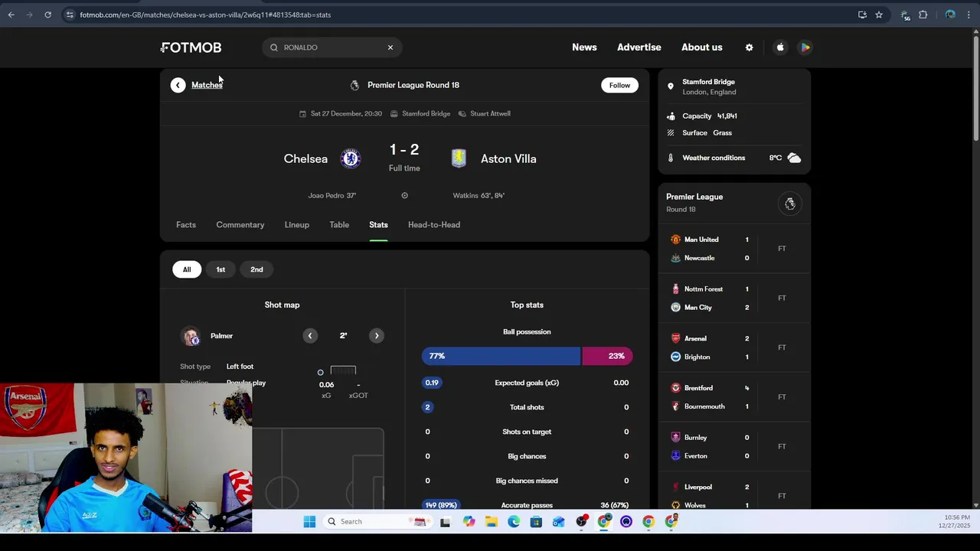This screenshot has width=980, height=551.
Task: Select the All period filter
Action: [187, 269]
